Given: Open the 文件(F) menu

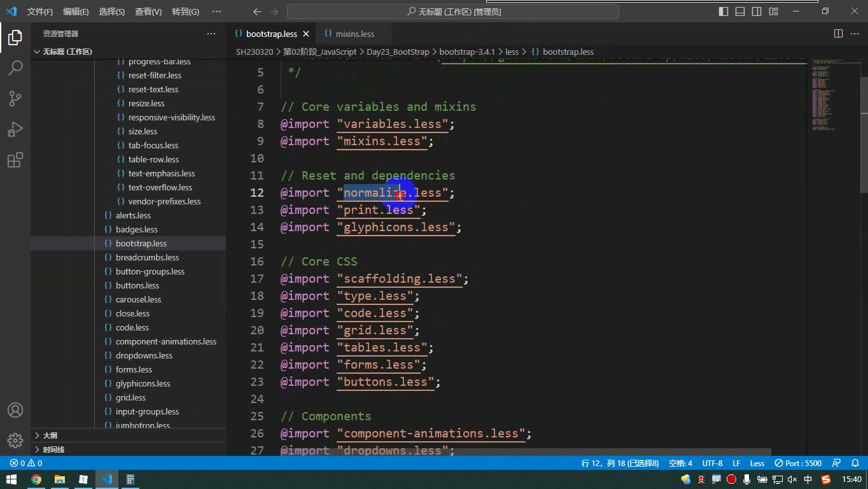Looking at the screenshot, I should (x=40, y=11).
